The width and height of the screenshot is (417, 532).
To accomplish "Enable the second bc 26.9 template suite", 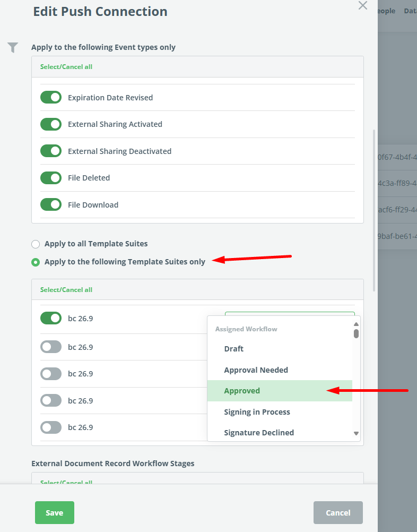I will 51,347.
